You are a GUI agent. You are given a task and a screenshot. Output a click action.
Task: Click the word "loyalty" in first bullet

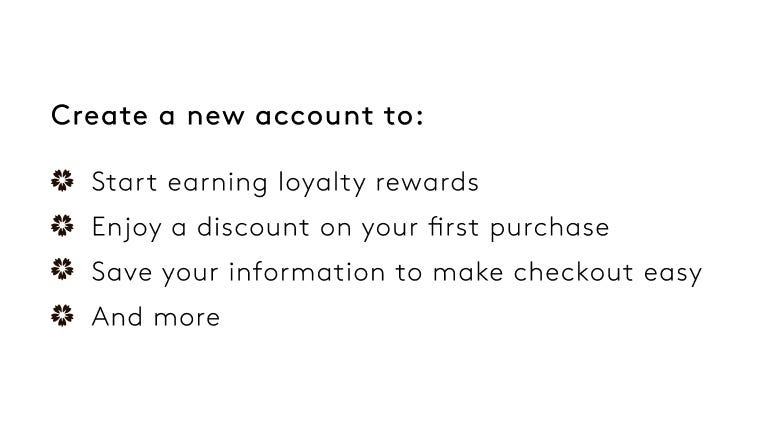[322, 183]
